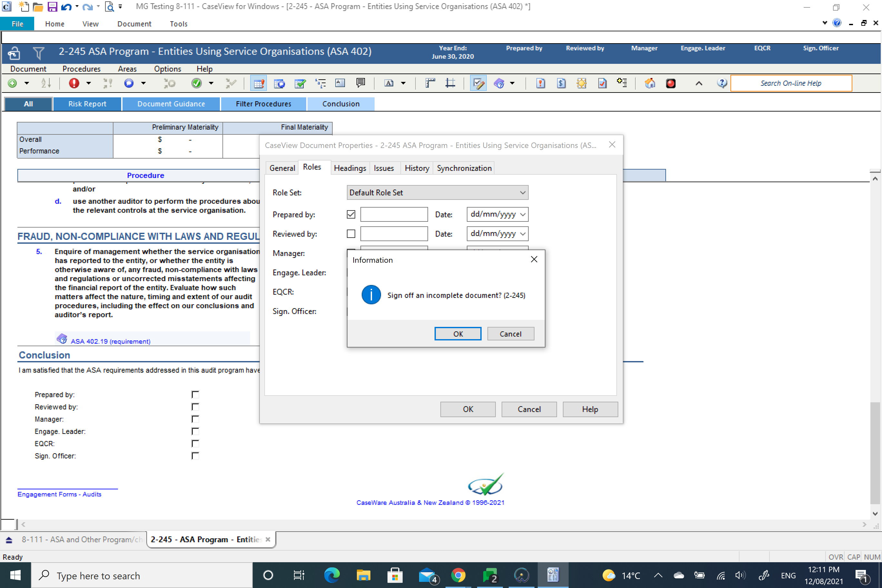Image resolution: width=882 pixels, height=588 pixels.
Task: Tick Prepared by checkbox under Conclusion
Action: (x=195, y=395)
